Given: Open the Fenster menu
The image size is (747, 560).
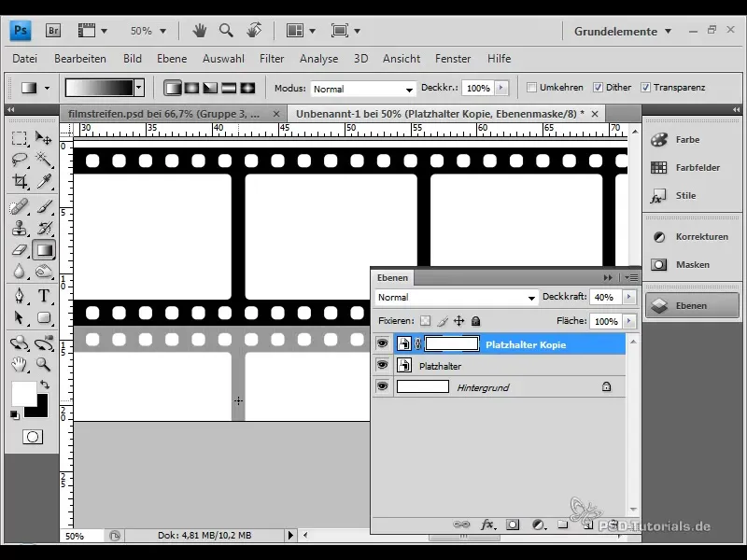Looking at the screenshot, I should click(x=453, y=59).
